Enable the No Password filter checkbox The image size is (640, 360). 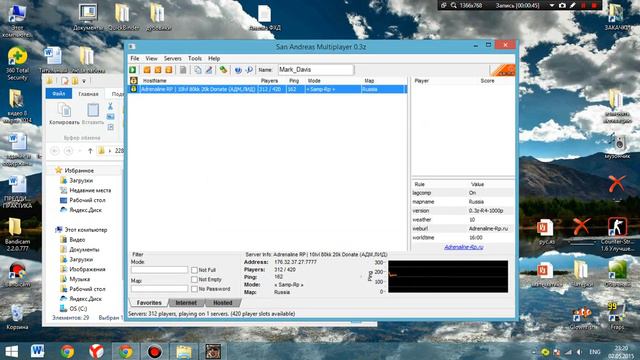194,289
